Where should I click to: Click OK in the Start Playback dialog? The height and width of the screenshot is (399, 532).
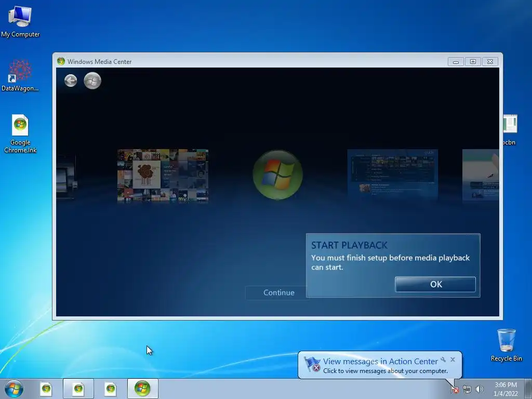tap(435, 284)
